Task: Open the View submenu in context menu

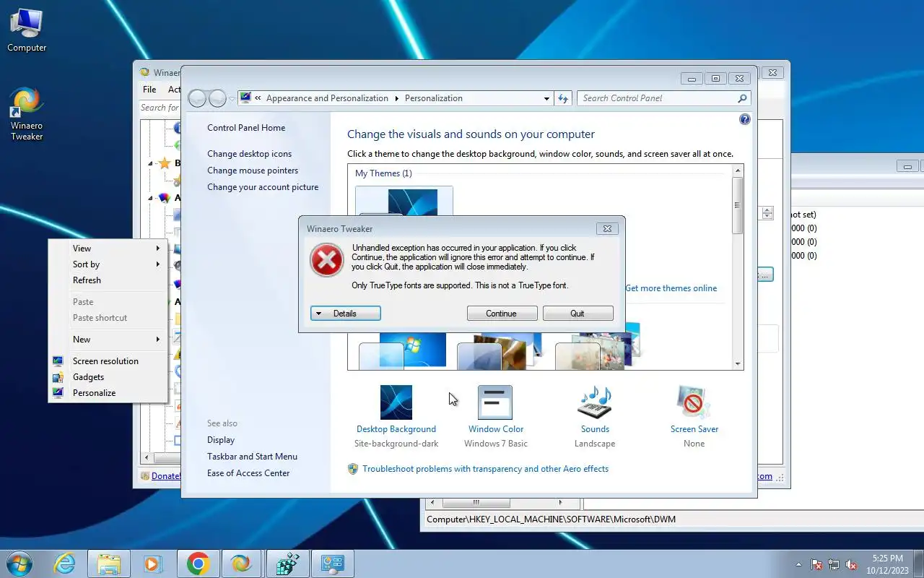Action: [x=108, y=249]
